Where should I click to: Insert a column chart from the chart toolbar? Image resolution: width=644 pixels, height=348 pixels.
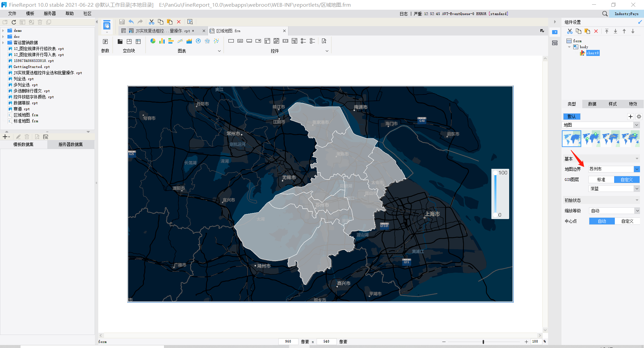[162, 41]
